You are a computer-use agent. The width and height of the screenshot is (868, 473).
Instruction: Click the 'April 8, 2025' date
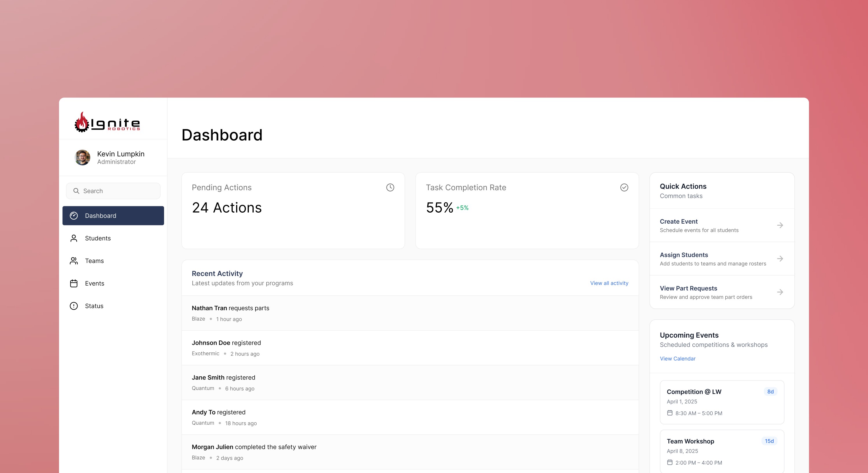tap(682, 451)
